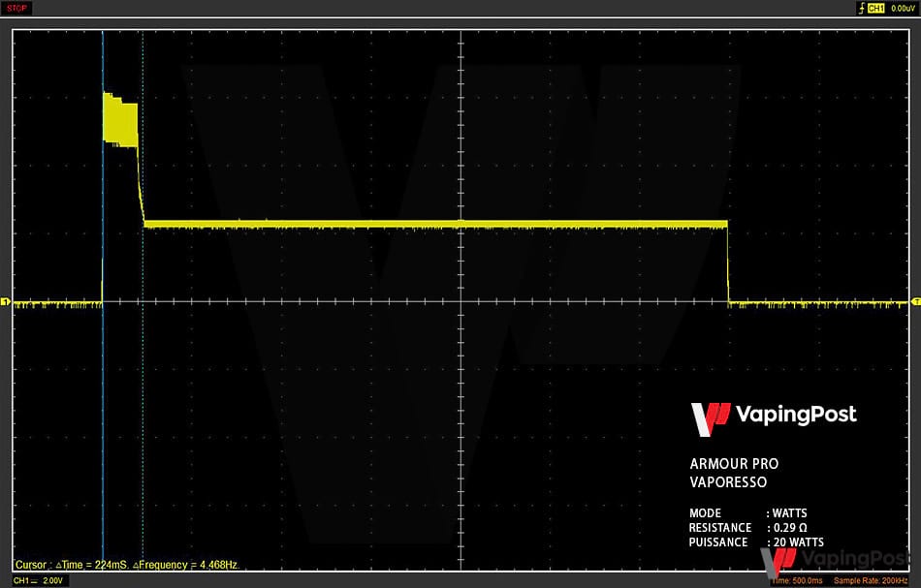This screenshot has width=921, height=588.
Task: Click the 0.00uV trigger level readout
Action: click(902, 8)
